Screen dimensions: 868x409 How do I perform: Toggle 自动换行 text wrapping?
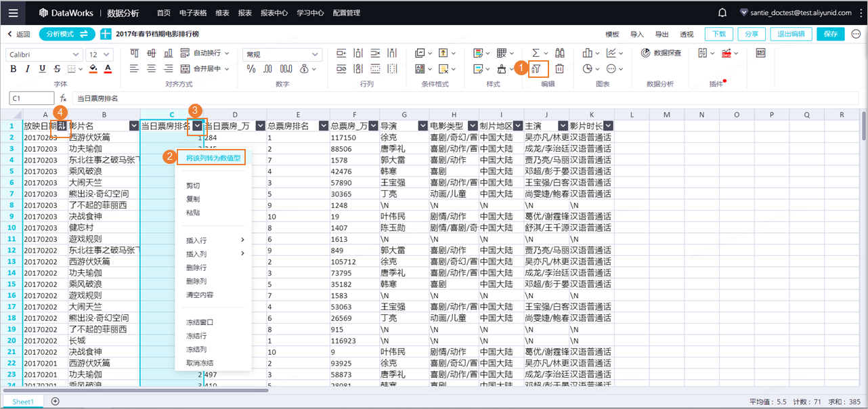pyautogui.click(x=206, y=53)
